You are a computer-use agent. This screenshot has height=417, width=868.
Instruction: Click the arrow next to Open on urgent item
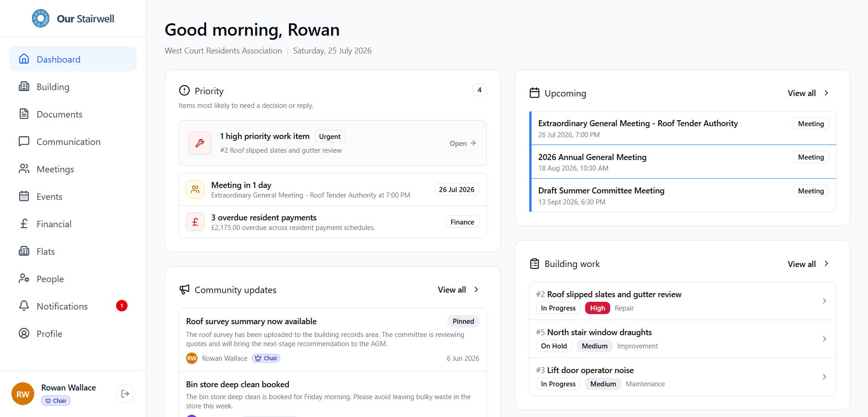click(473, 143)
